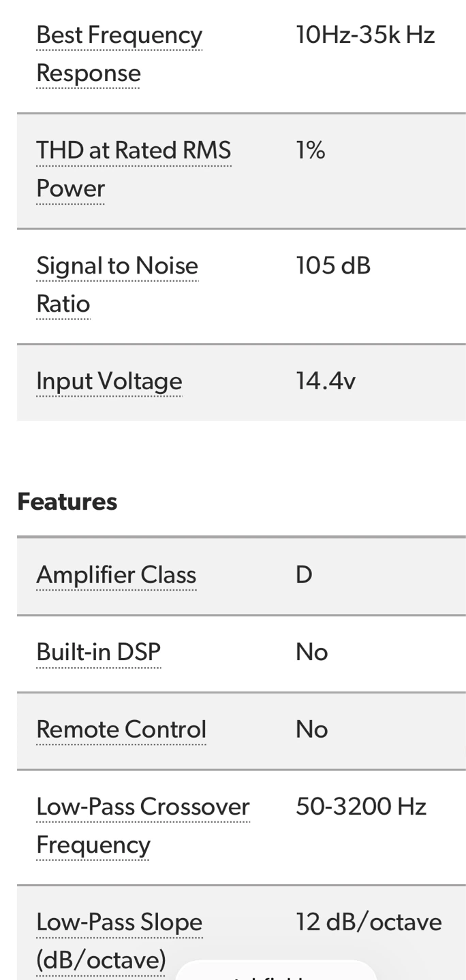The image size is (466, 980).
Task: Select the 105 dB value
Action: coord(333,265)
